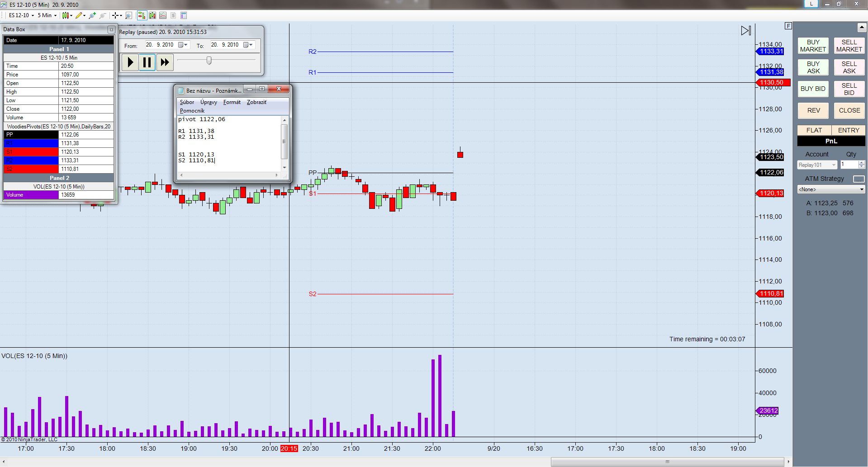The width and height of the screenshot is (868, 467).
Task: Pause the market replay
Action: pyautogui.click(x=147, y=62)
